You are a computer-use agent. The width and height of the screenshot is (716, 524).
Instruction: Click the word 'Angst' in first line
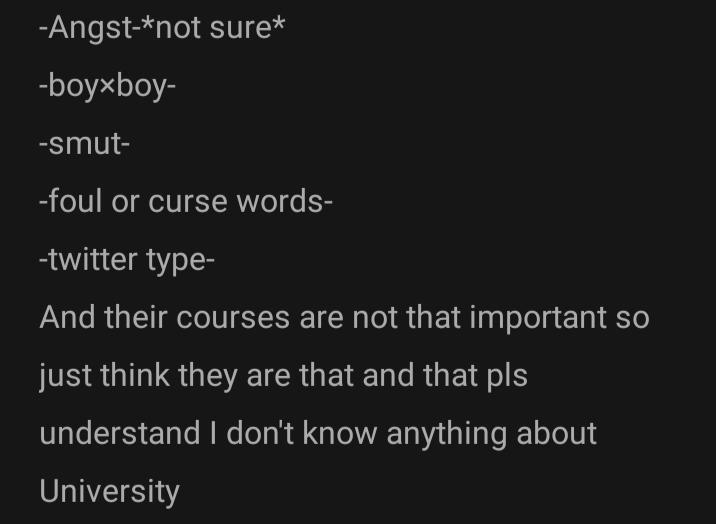[x=90, y=28]
